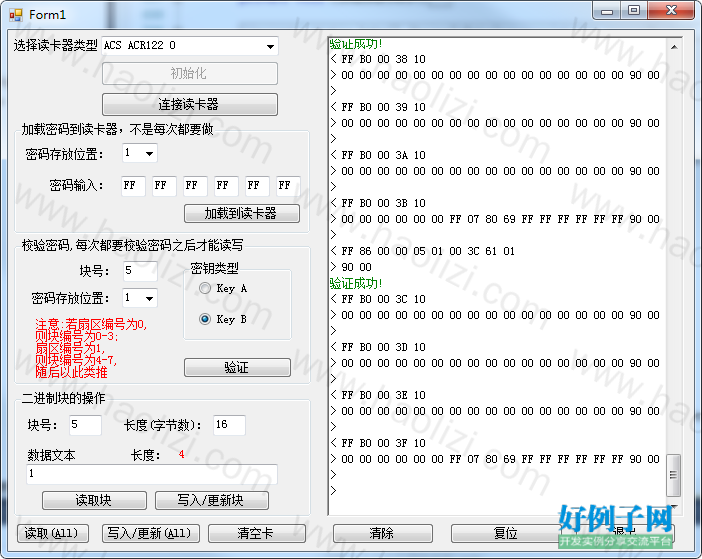Click the 连接读卡器 button
Screen dimensions: 702x559
coord(190,104)
